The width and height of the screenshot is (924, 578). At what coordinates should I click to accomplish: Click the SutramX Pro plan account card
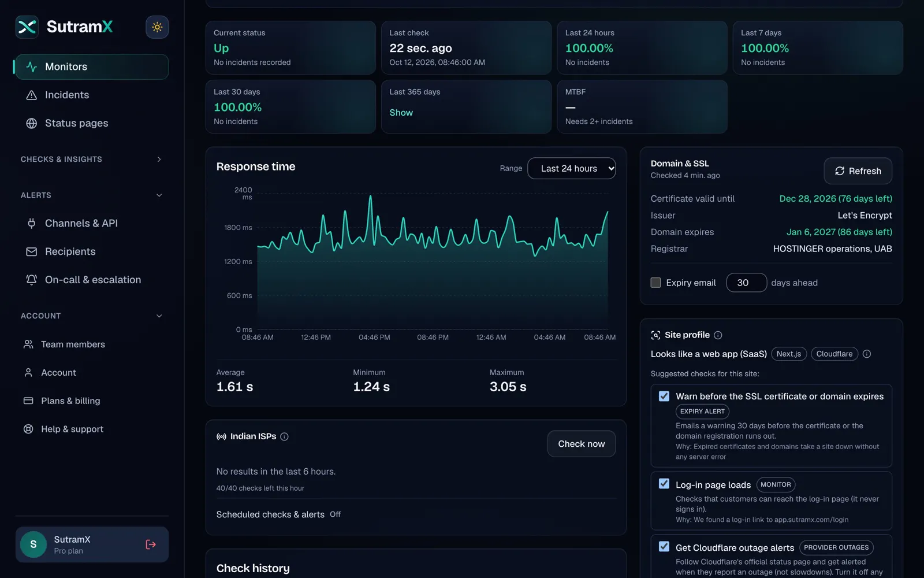[x=92, y=544]
